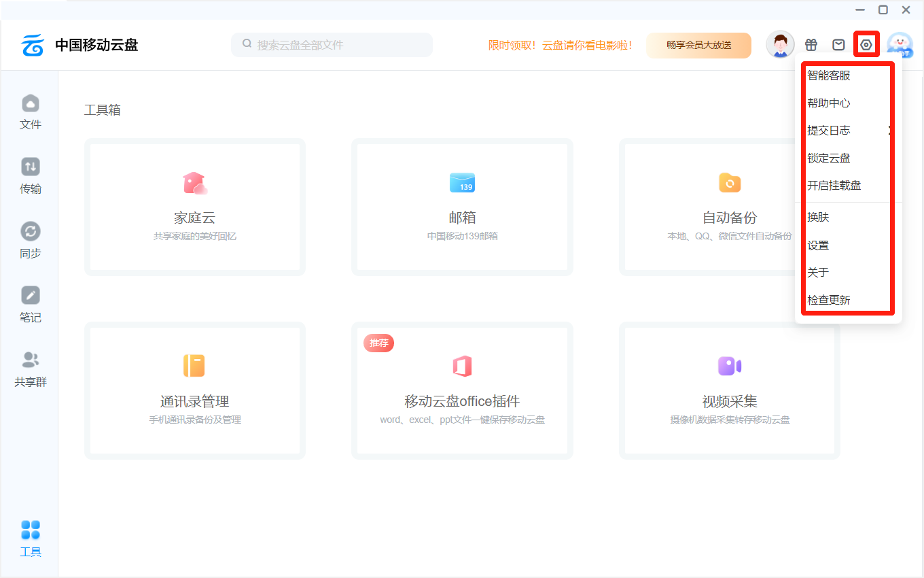Click 共享家庭的美好回忆 description text
This screenshot has width=924, height=578.
tap(194, 237)
